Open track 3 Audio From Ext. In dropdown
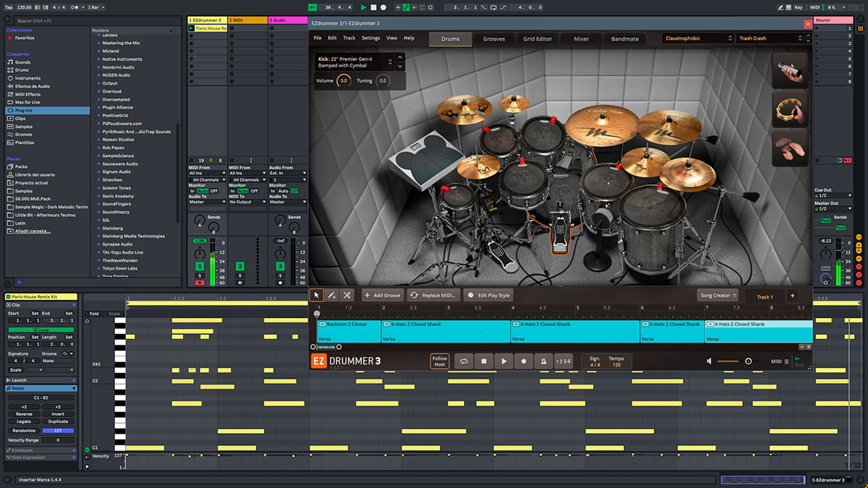The image size is (868, 488). click(x=288, y=174)
